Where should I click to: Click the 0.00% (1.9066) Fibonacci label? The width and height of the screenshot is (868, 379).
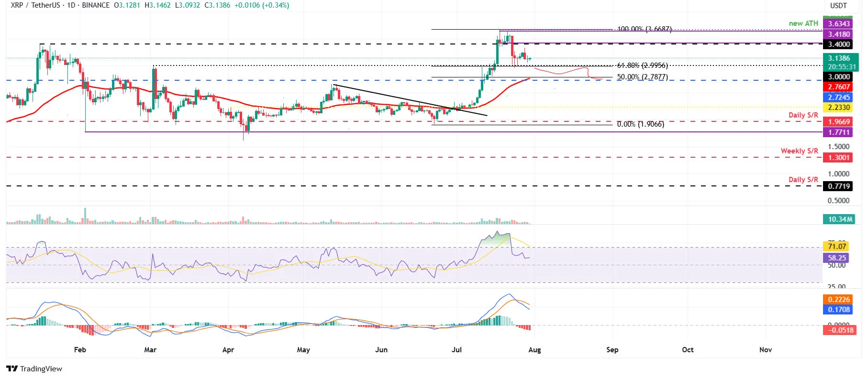coord(640,124)
